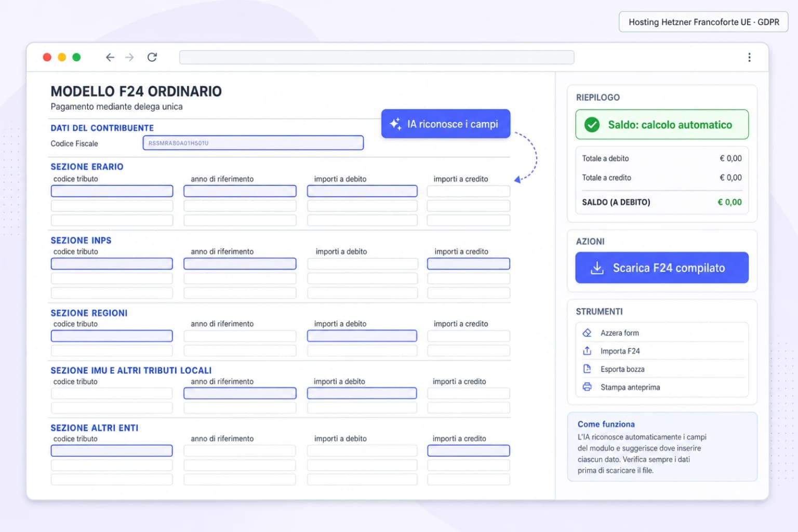
Task: Click first codice tributo field in Sezione Erario
Action: tap(112, 191)
